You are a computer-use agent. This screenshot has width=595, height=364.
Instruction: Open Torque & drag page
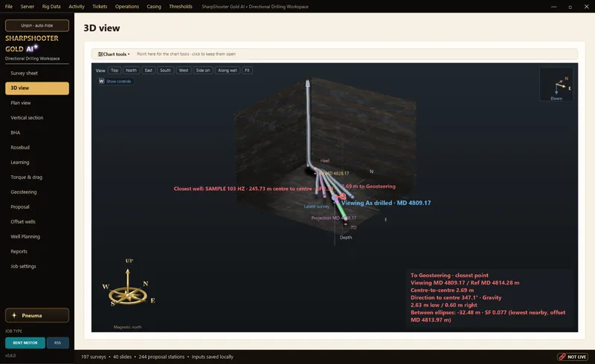37,177
